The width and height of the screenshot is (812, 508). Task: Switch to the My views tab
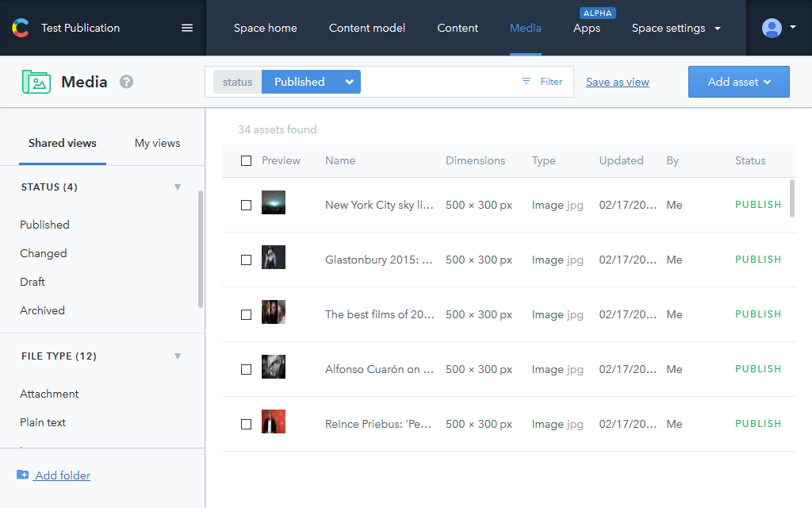click(x=157, y=144)
